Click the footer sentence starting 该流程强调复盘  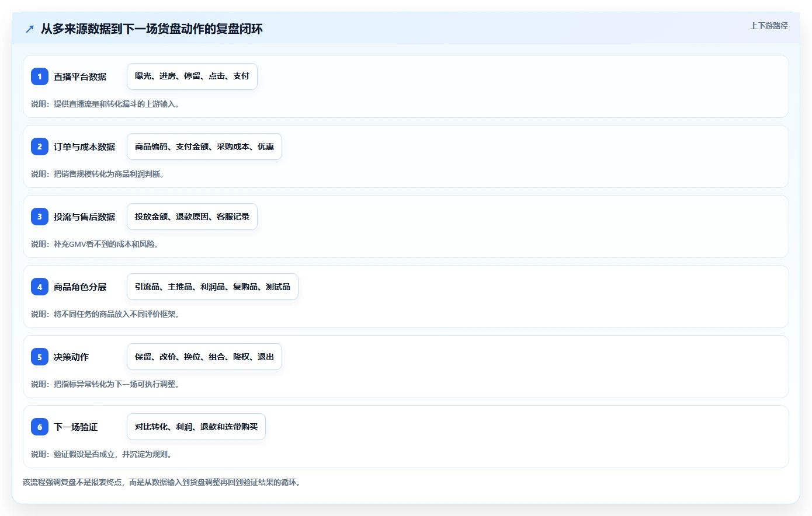[162, 482]
